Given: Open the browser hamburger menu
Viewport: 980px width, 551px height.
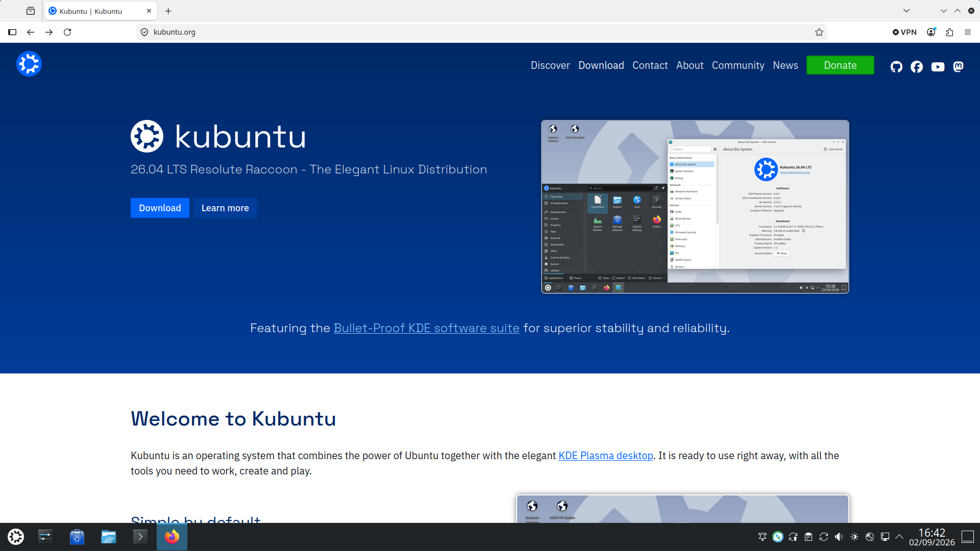Looking at the screenshot, I should pos(968,32).
